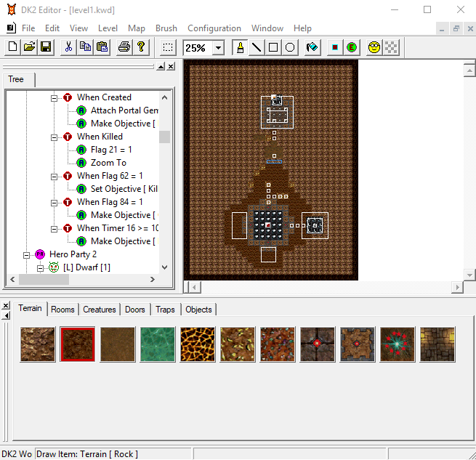This screenshot has width=476, height=460.
Task: Select the stone brick wall terrain swatch
Action: coord(437,344)
